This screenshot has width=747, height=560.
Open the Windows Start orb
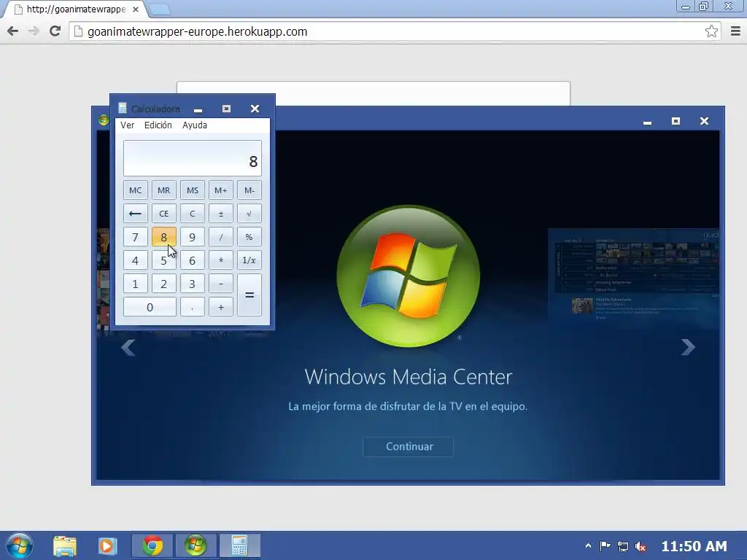pyautogui.click(x=20, y=545)
